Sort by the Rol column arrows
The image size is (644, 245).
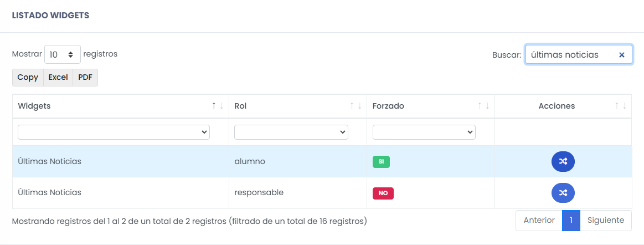point(356,106)
